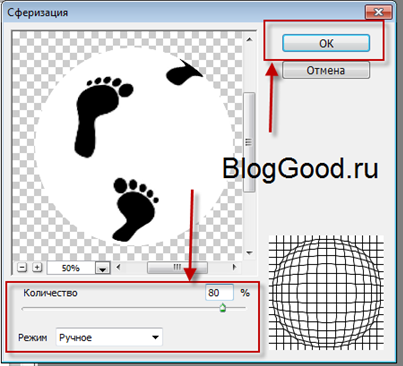Viewport: 403px width, 366px height.
Task: Zoom out preview with minus button
Action: pyautogui.click(x=22, y=267)
